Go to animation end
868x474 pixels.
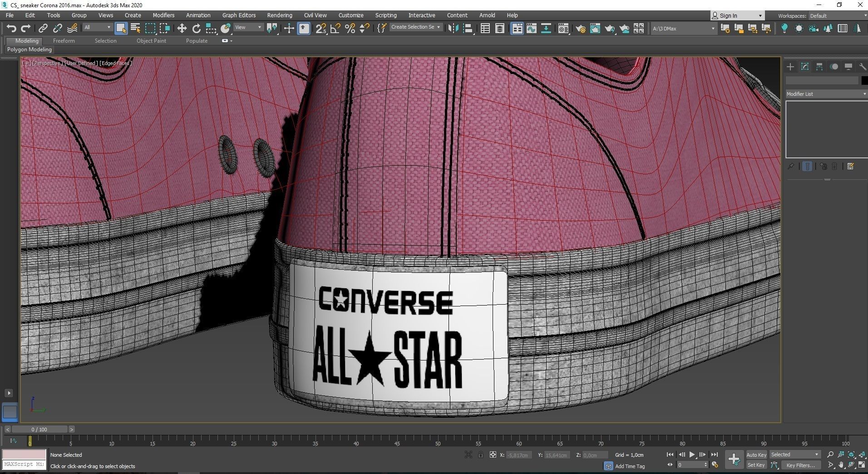(714, 454)
